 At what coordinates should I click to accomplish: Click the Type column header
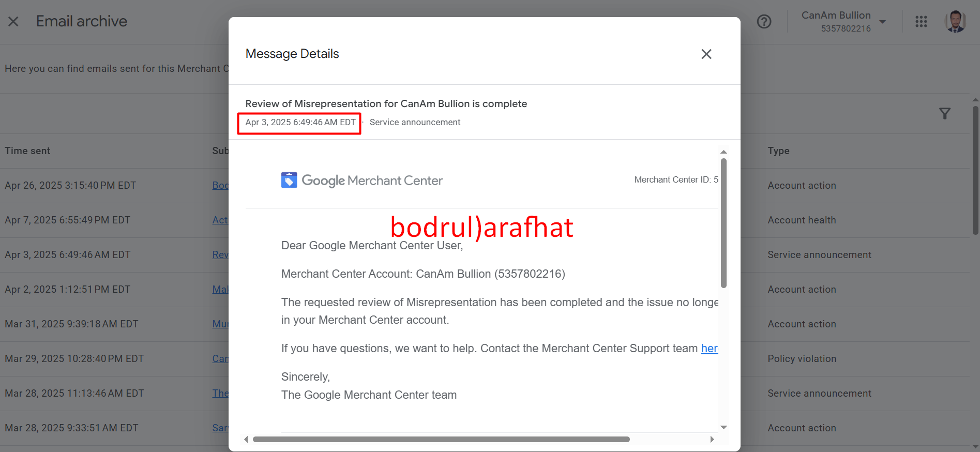[778, 151]
